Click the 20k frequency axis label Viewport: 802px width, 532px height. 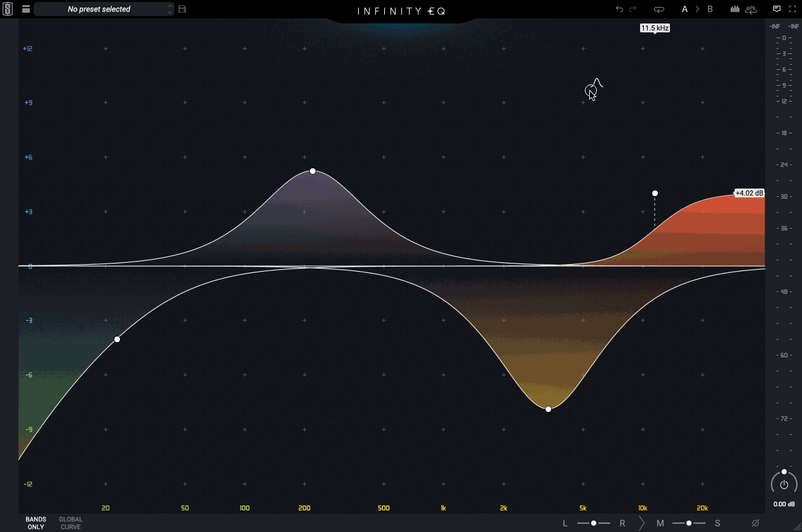tap(702, 508)
